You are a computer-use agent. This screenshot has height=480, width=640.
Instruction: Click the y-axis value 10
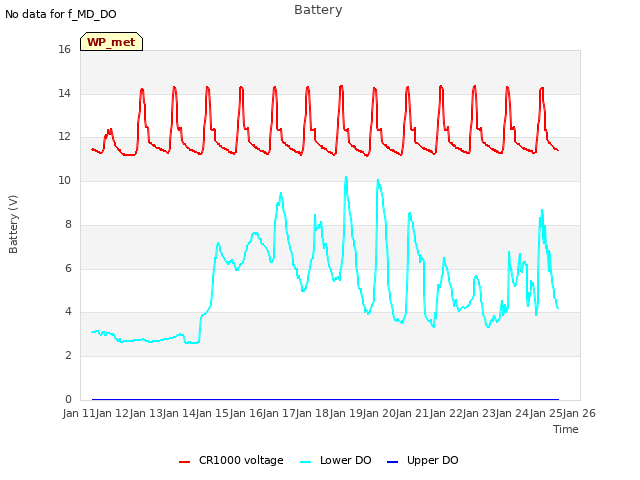64,181
